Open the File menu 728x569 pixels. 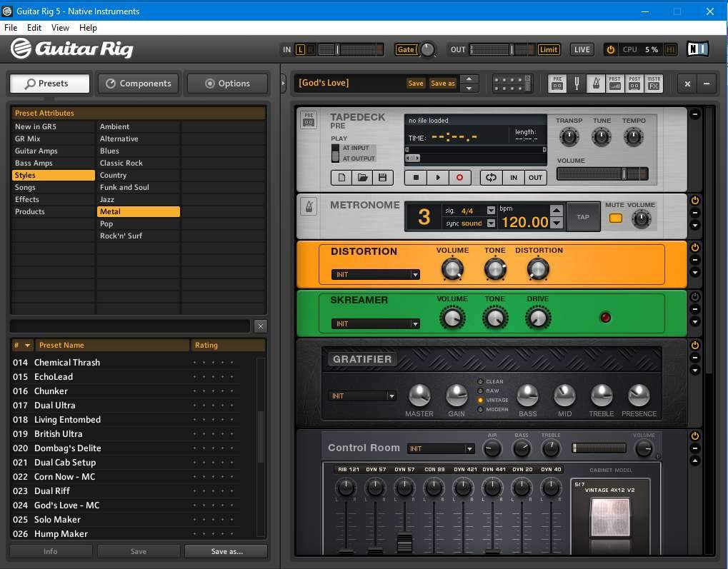[11, 28]
